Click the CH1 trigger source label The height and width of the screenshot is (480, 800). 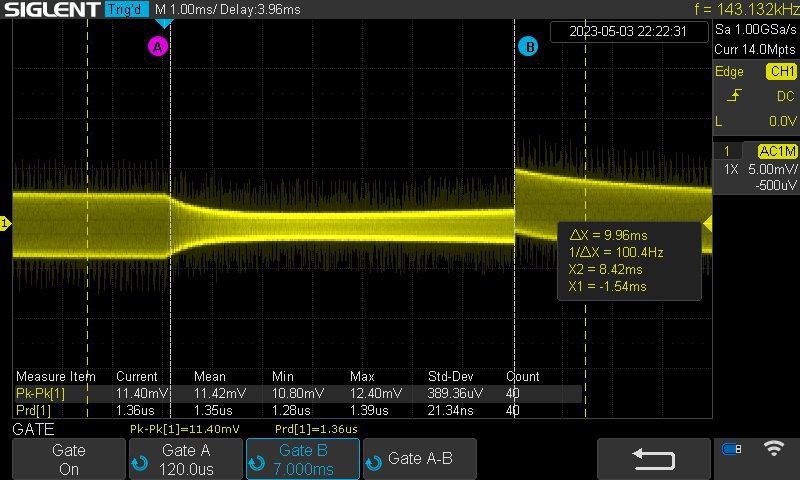pos(781,71)
